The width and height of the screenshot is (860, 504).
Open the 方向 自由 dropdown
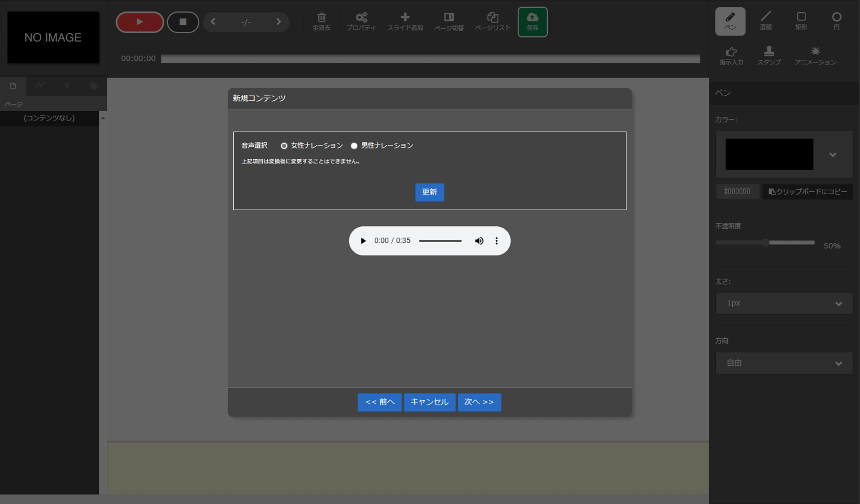(784, 363)
